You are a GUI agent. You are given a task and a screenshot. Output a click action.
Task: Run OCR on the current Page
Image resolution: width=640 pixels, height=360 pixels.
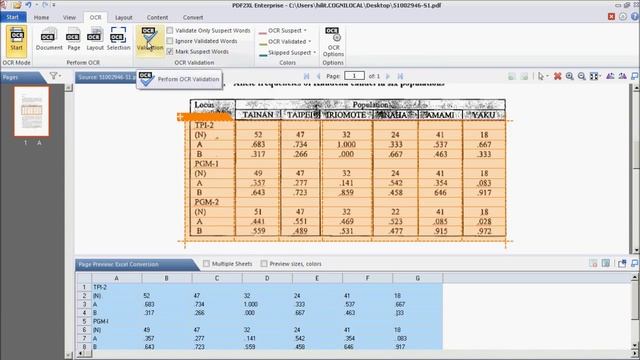(73, 39)
